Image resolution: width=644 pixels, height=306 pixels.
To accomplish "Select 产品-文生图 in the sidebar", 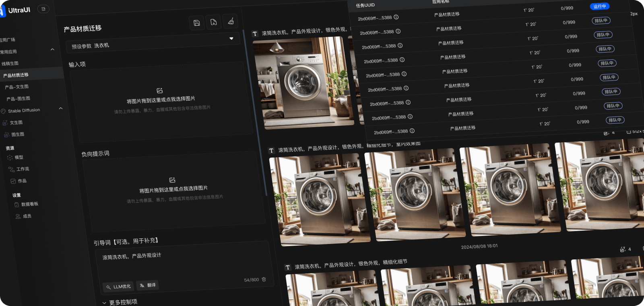I will click(x=17, y=87).
